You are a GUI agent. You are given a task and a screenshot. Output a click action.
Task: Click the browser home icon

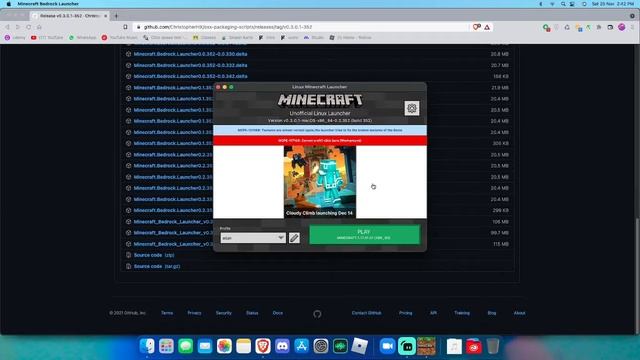coord(39,27)
